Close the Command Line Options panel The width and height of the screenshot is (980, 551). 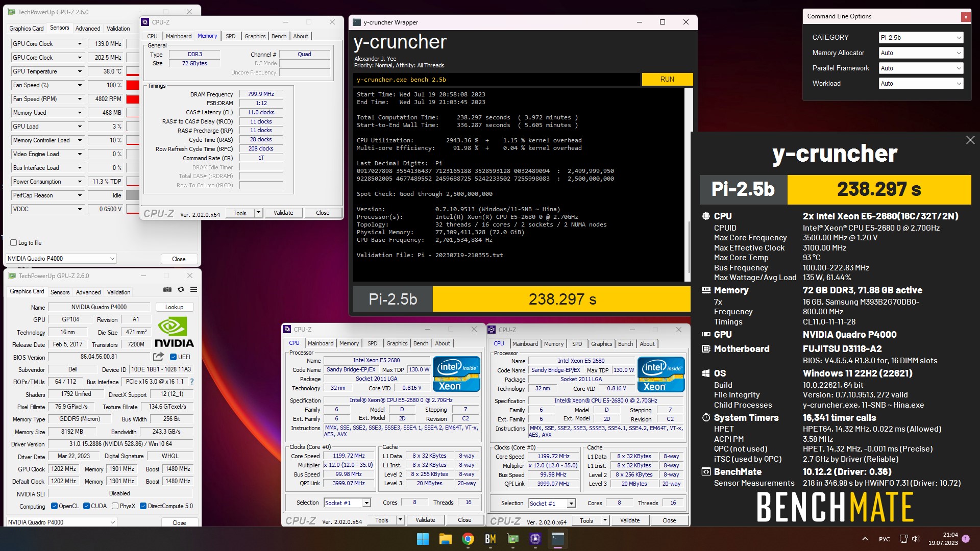(965, 17)
